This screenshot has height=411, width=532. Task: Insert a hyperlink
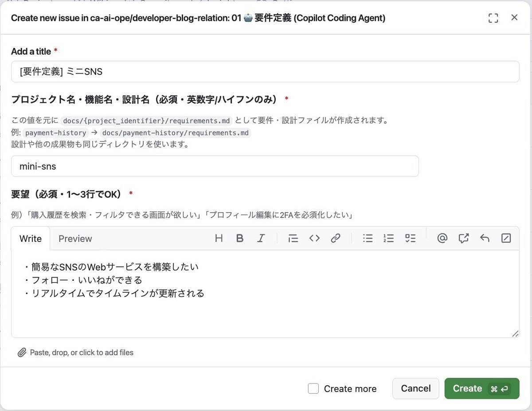pos(336,238)
